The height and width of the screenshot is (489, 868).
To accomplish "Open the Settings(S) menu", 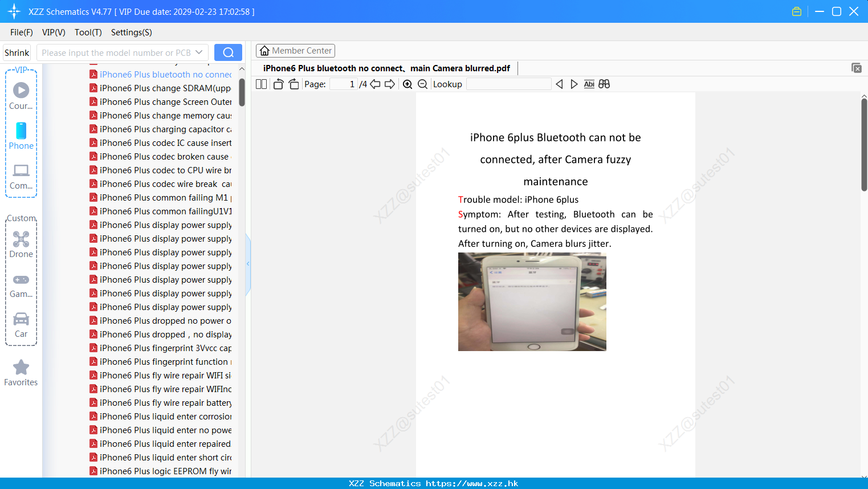I will pos(132,32).
